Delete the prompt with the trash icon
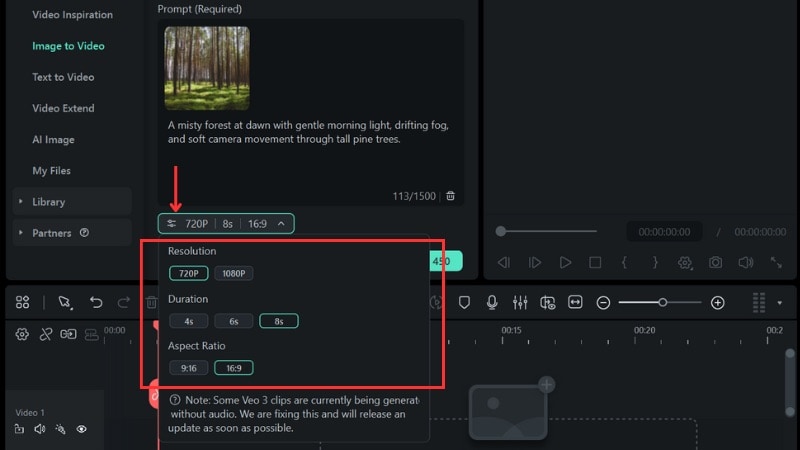800x450 pixels. point(451,196)
